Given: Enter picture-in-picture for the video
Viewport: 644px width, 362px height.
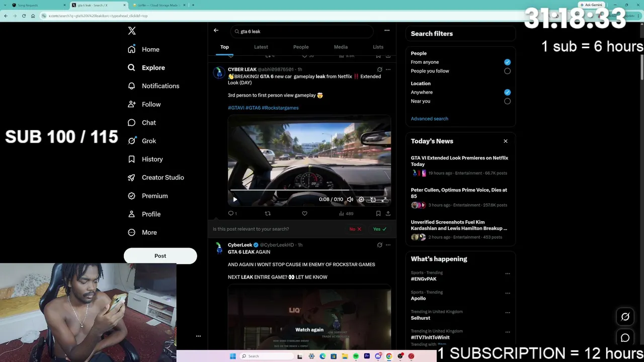Looking at the screenshot, I should pyautogui.click(x=373, y=200).
